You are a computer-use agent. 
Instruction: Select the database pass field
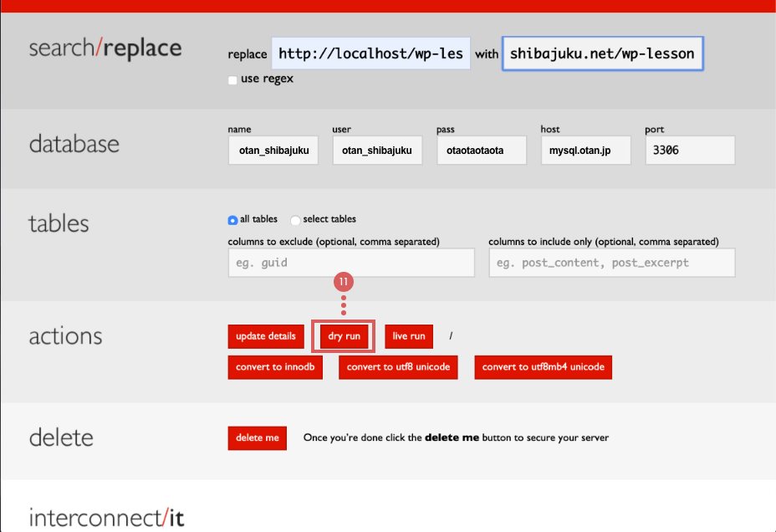coord(482,151)
